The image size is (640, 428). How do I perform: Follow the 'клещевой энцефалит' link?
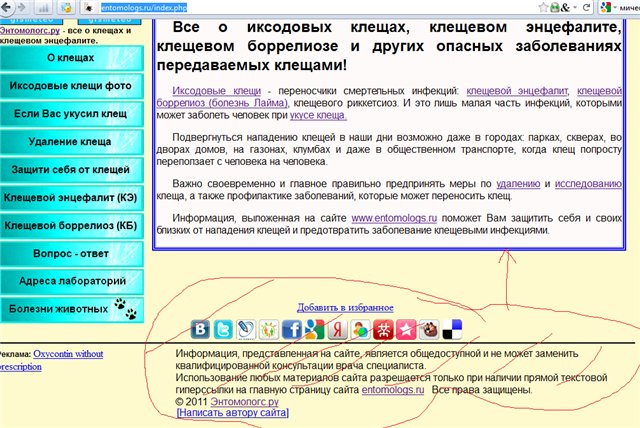pos(517,91)
